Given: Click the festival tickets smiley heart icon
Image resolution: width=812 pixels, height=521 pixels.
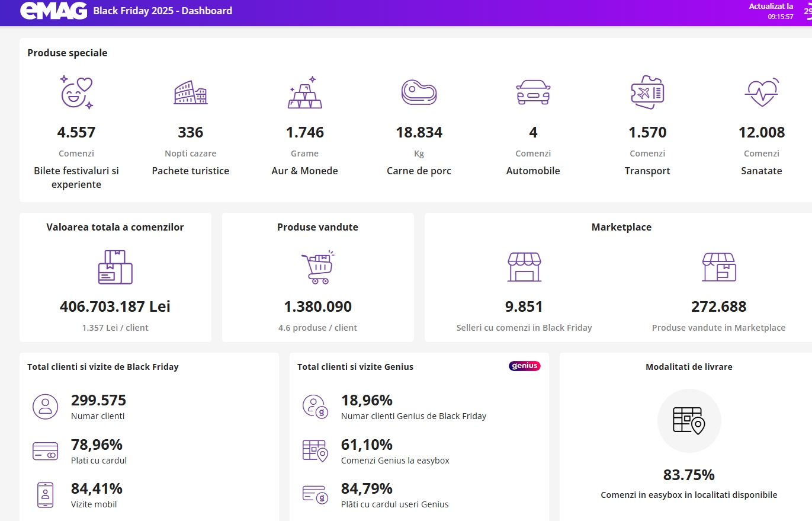Looking at the screenshot, I should [76, 92].
